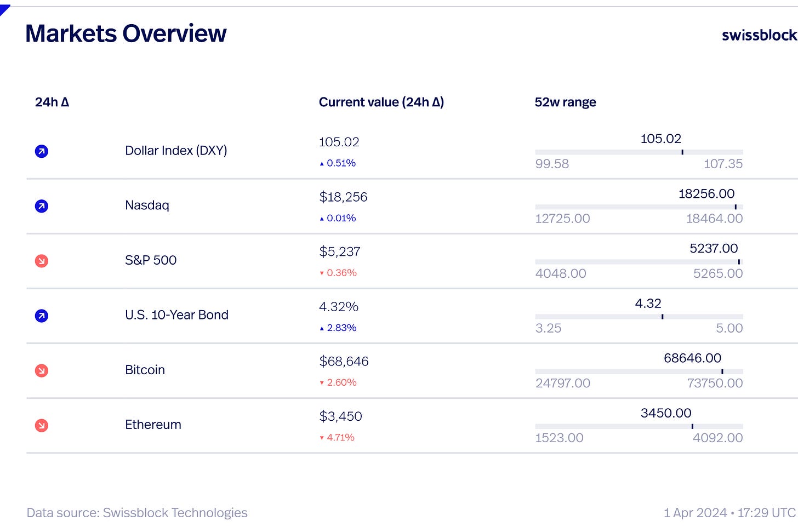Select the S&P 500 row label

tap(151, 260)
